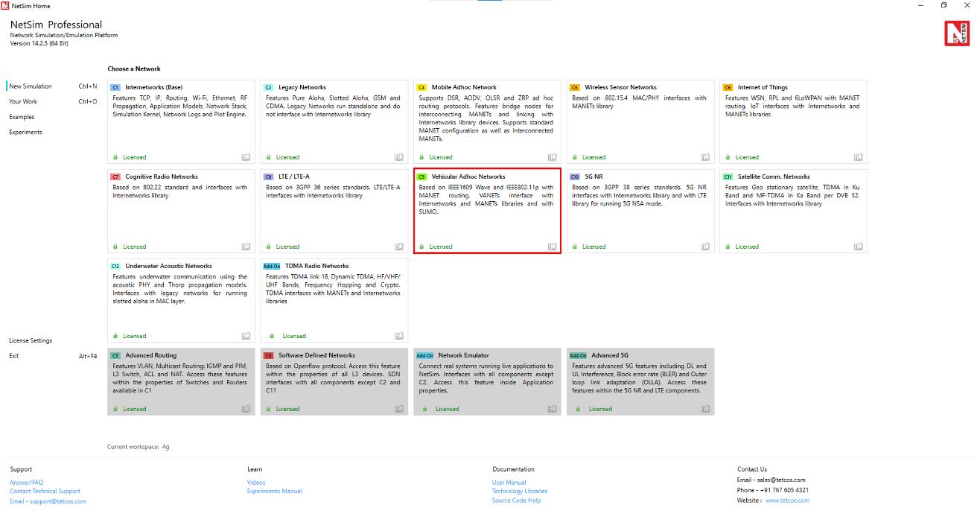Click book icon on Wireless Sensor Networks card
Viewport: 980px width, 531px height.
(705, 157)
